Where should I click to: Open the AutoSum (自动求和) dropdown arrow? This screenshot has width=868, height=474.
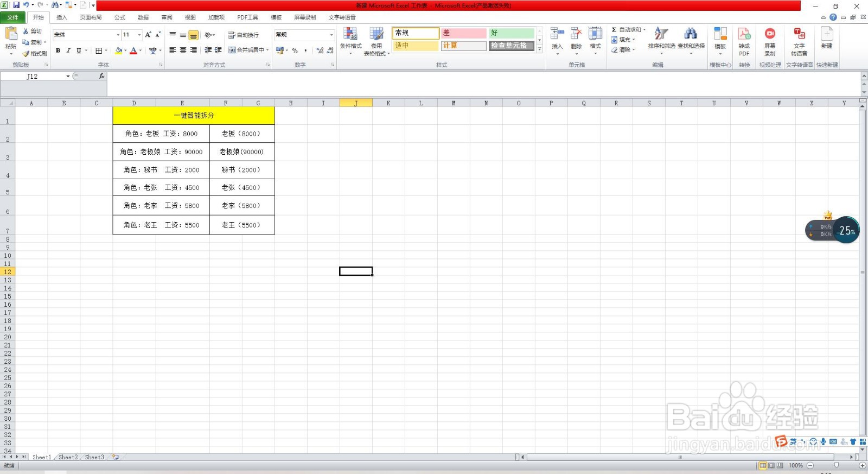point(644,30)
